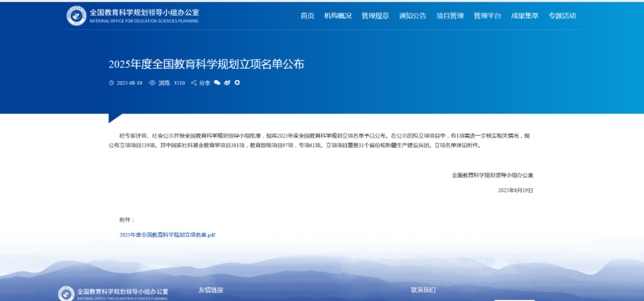Click the 联系我们 footer heading

(423, 290)
